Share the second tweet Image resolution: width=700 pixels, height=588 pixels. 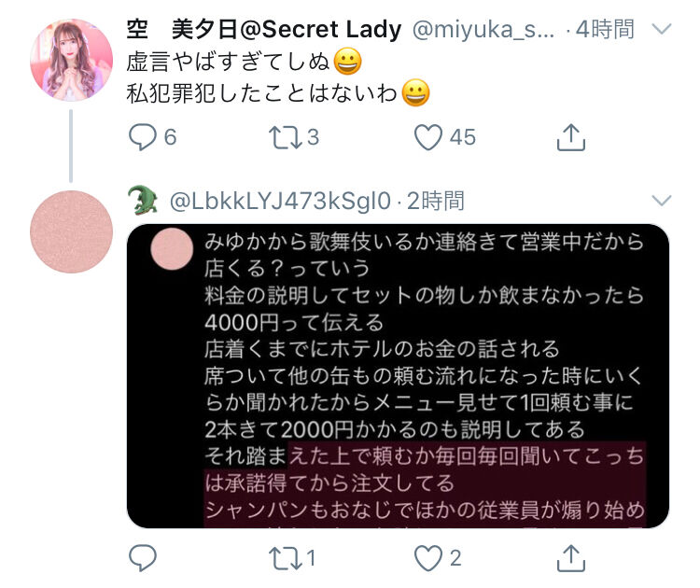[571, 558]
